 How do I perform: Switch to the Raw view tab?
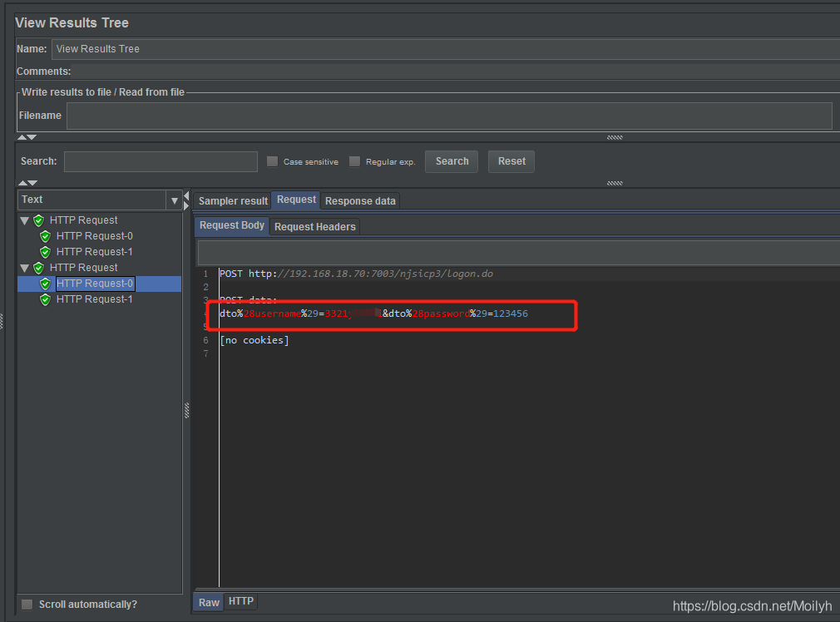click(x=209, y=603)
